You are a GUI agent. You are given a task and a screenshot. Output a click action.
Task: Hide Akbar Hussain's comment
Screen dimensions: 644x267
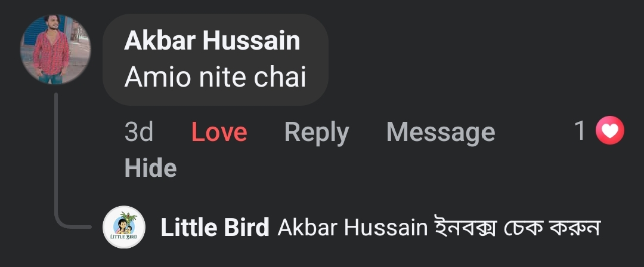pos(150,168)
